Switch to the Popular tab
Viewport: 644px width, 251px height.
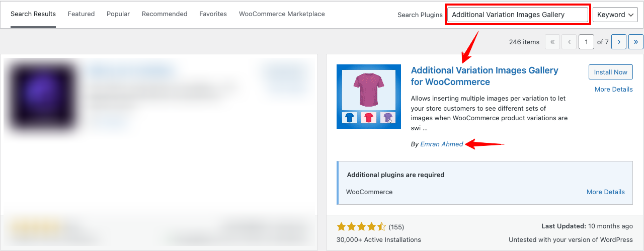118,14
